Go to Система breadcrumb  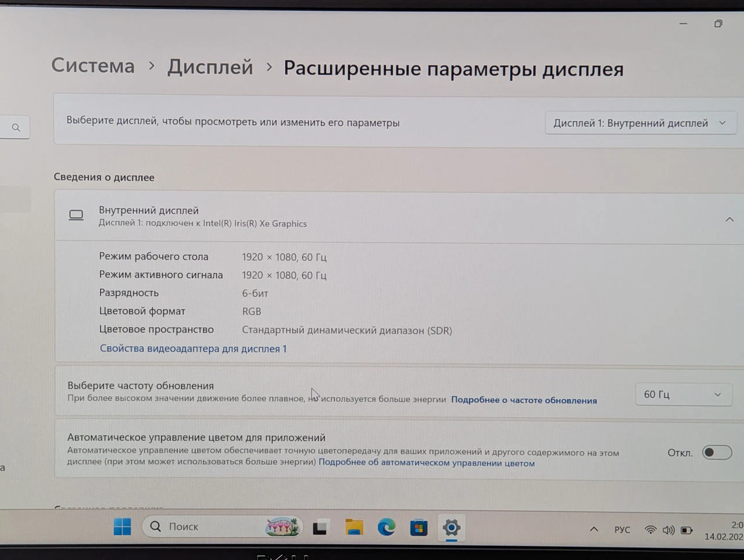[x=93, y=66]
